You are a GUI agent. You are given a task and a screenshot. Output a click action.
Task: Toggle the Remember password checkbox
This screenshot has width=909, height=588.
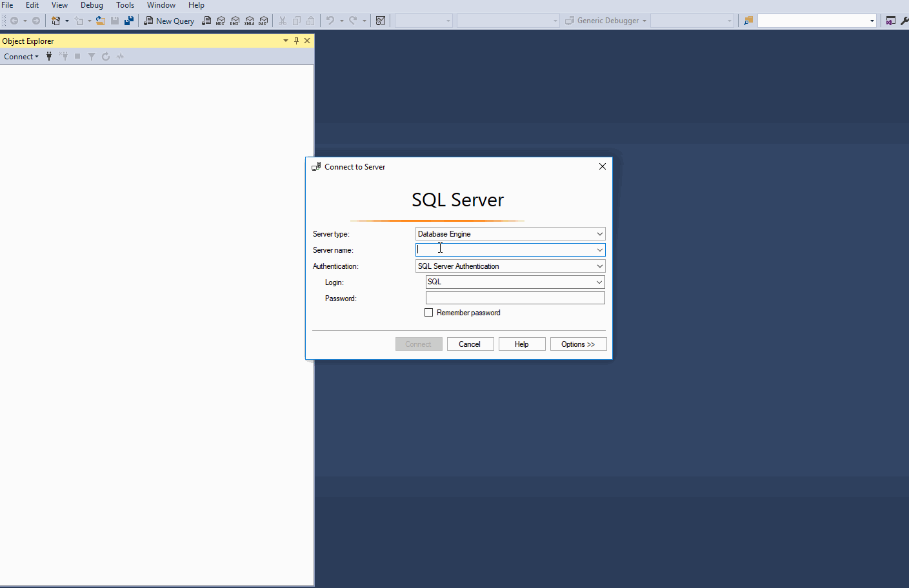tap(428, 313)
